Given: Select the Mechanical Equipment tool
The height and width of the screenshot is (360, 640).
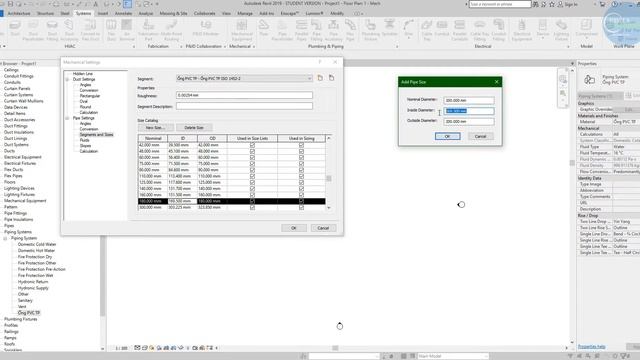Looking at the screenshot, I should [x=242, y=30].
